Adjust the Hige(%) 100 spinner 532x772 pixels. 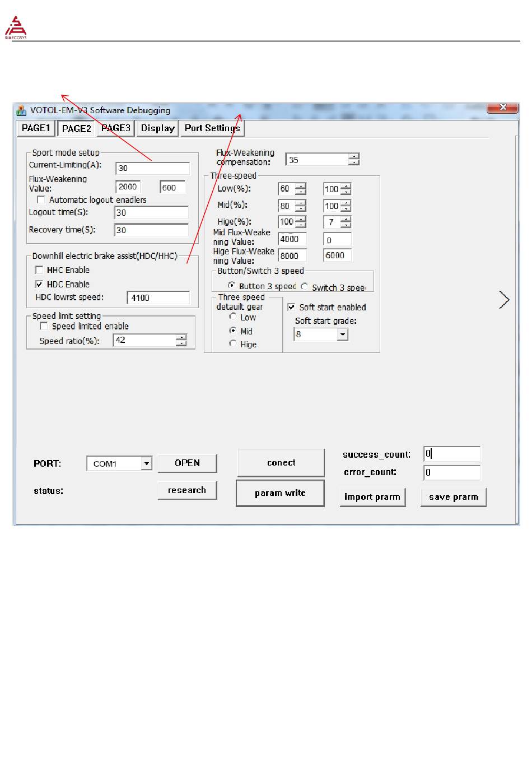301,222
